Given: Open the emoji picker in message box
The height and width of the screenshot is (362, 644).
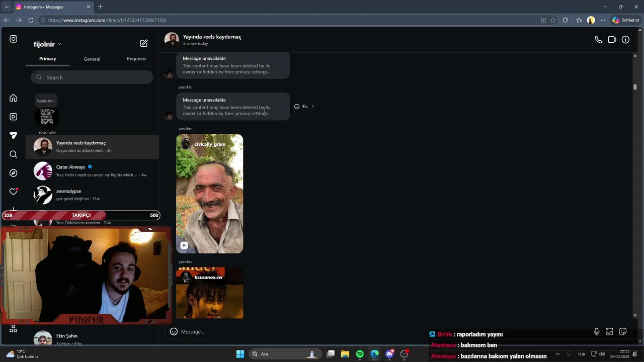Looking at the screenshot, I should [174, 331].
